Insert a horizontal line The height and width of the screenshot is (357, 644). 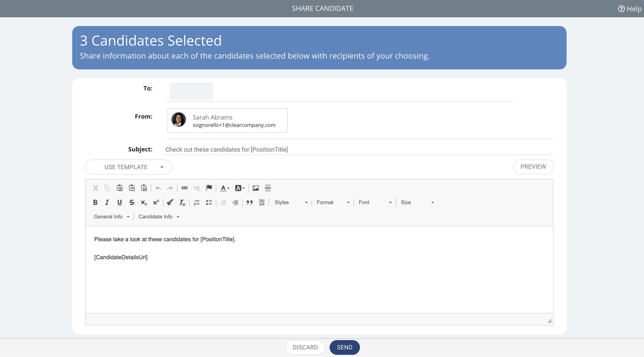pyautogui.click(x=268, y=188)
